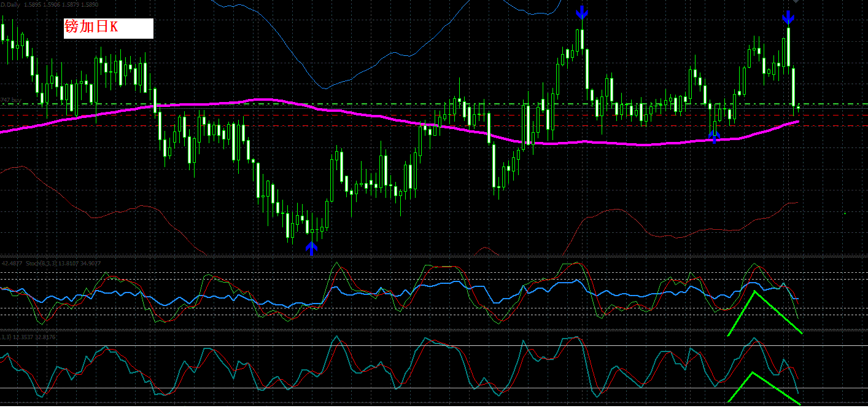Select the thick magenta moving average line
868x408 pixels.
click(x=399, y=120)
